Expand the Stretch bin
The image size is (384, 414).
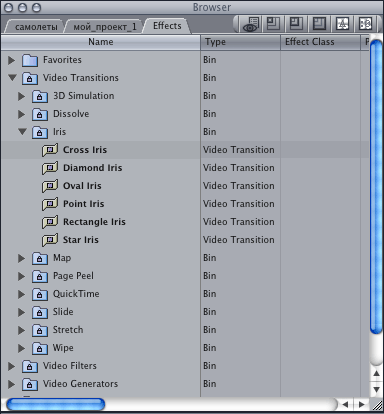(22, 330)
